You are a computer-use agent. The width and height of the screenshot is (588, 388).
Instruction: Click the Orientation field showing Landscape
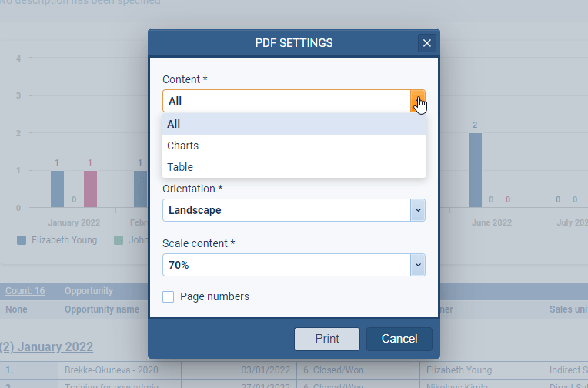coord(286,210)
